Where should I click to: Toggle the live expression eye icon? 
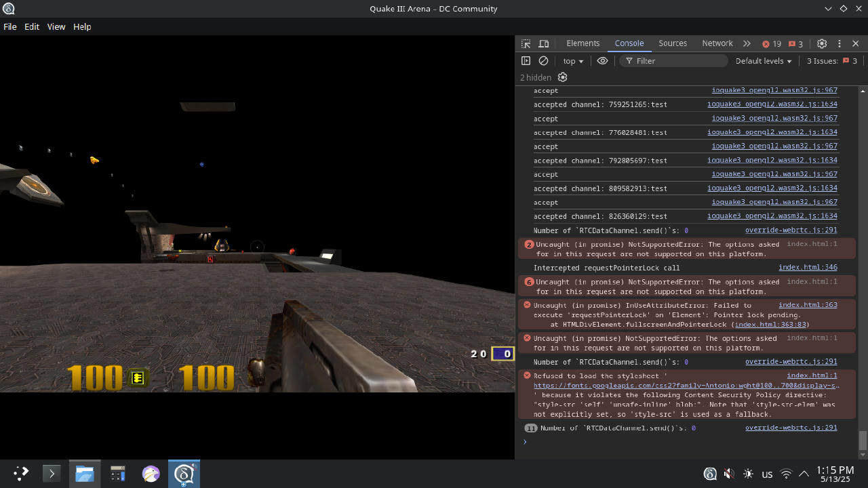click(602, 61)
